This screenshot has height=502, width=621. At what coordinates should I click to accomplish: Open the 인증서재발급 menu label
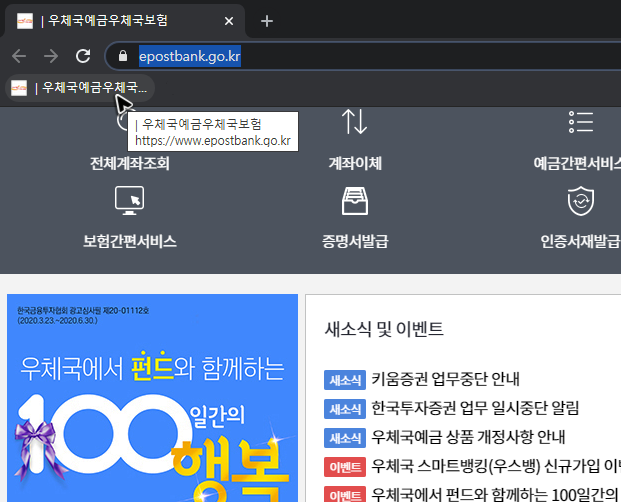click(x=580, y=241)
